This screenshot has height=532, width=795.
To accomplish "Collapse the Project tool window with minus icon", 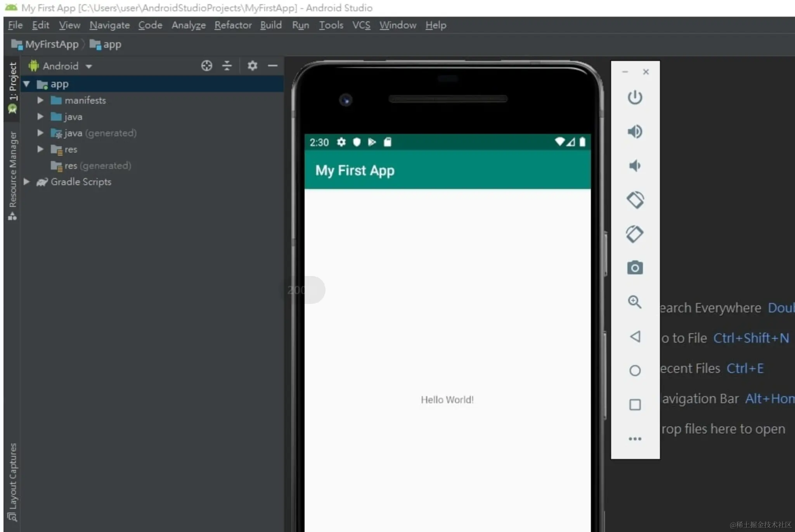I will click(273, 66).
